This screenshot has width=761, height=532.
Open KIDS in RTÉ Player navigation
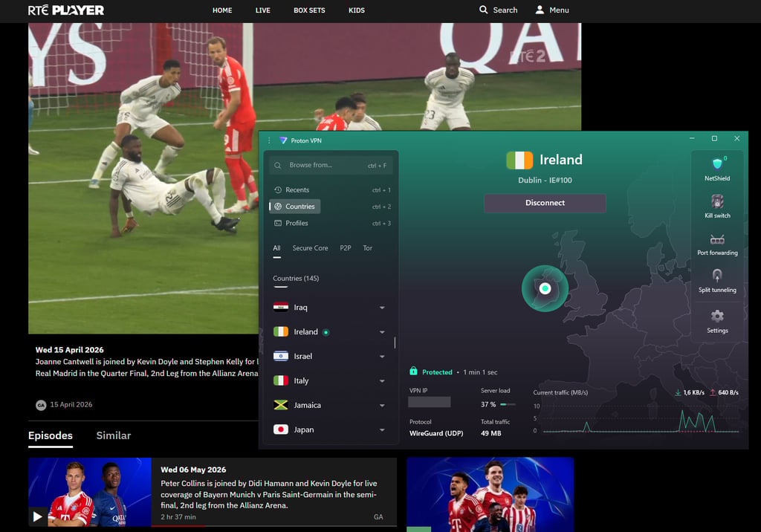356,10
